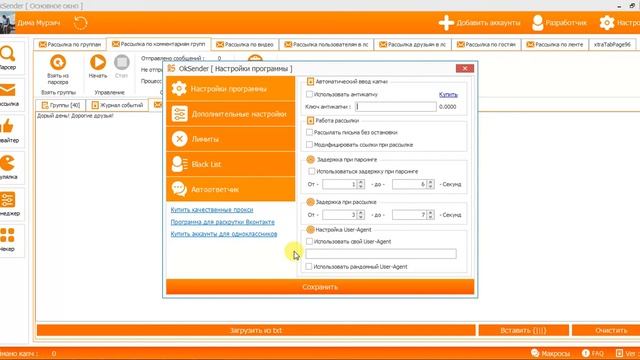Click the custom User-Agent text field
Image resolution: width=640 pixels, height=360 pixels.
[x=381, y=253]
